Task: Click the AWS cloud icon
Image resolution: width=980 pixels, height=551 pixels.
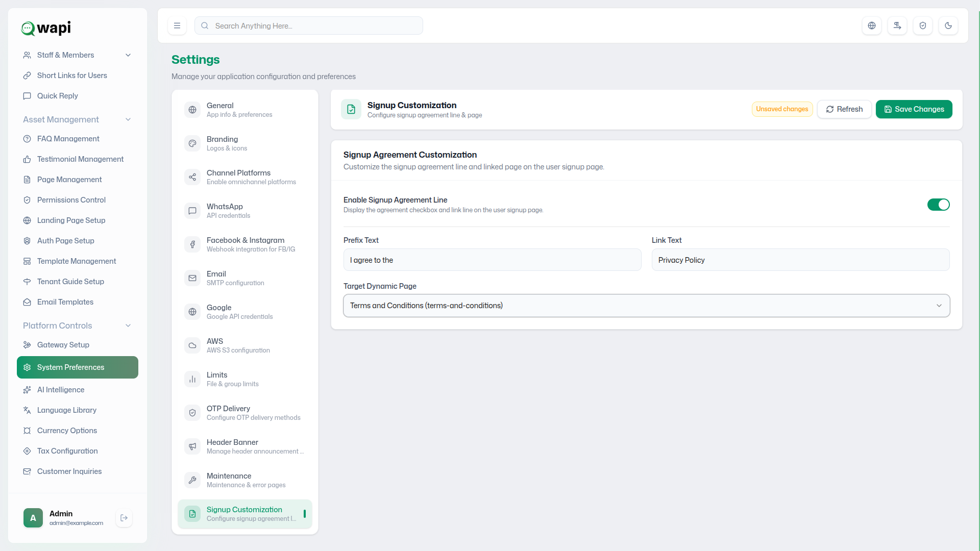Action: pos(192,345)
